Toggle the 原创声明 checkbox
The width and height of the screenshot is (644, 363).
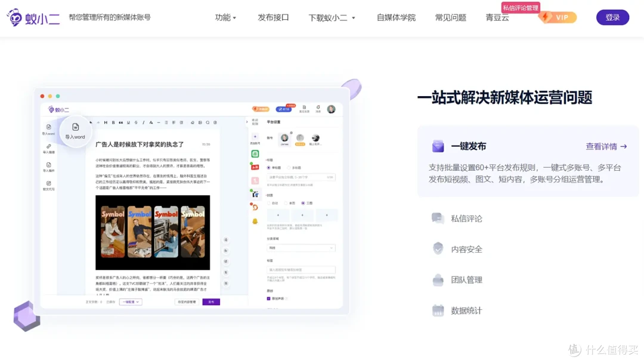pos(268,299)
